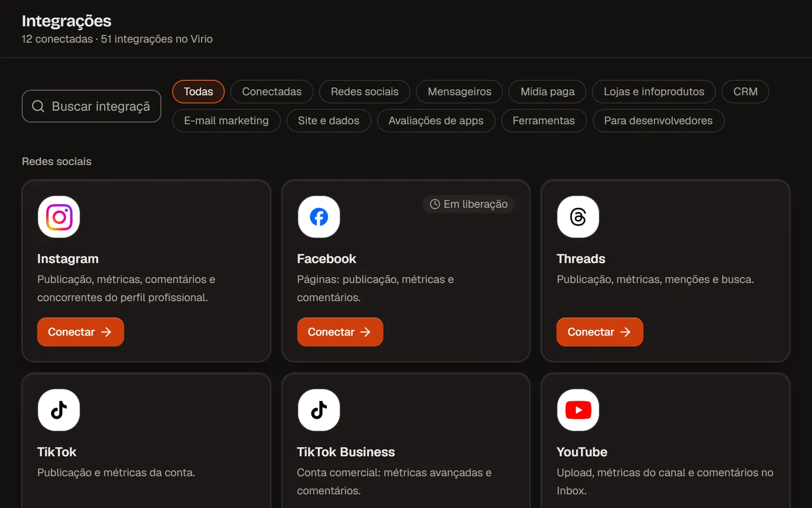This screenshot has width=812, height=508.
Task: Select the Mídia paga filter
Action: coord(548,91)
